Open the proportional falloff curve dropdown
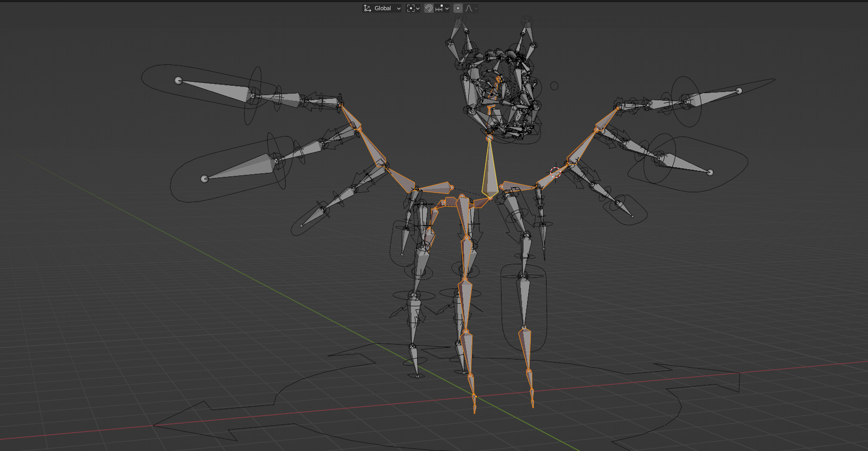 click(x=471, y=8)
